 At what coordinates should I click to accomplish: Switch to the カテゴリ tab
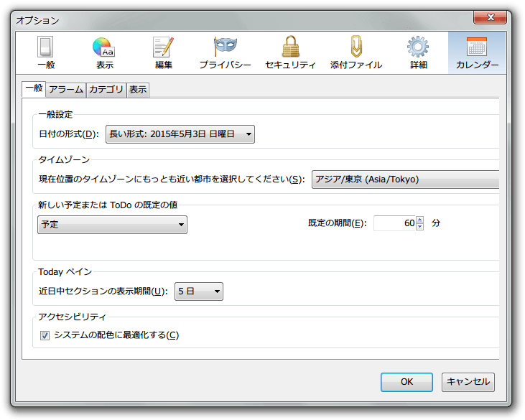point(106,90)
